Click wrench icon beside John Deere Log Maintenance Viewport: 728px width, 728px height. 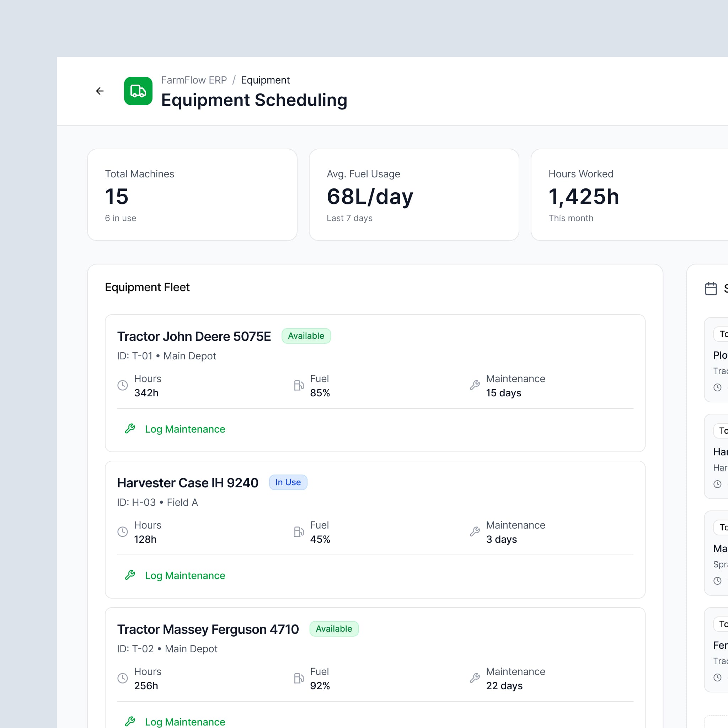click(130, 428)
